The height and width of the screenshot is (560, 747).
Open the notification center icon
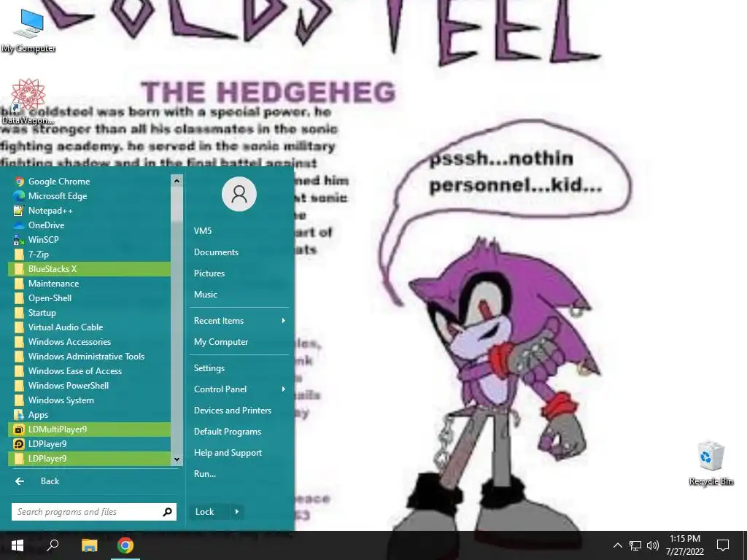[x=723, y=545]
